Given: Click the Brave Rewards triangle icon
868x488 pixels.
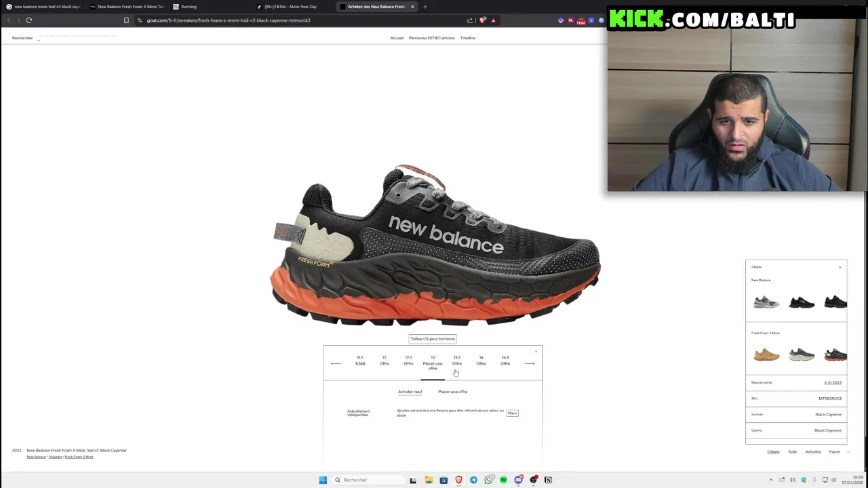Looking at the screenshot, I should [x=493, y=20].
